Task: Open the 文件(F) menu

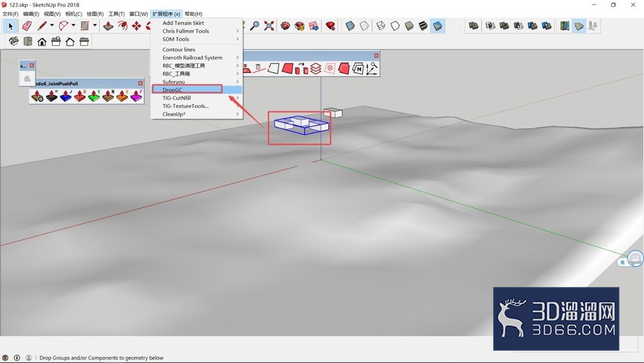Action: click(10, 14)
